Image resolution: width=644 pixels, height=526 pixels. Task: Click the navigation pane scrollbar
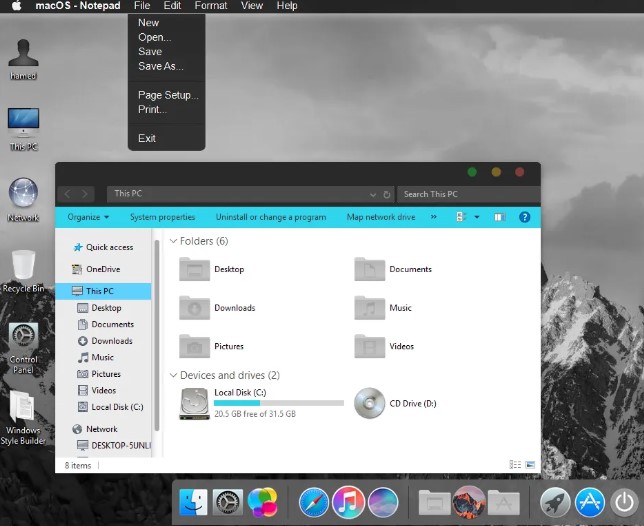click(x=156, y=335)
